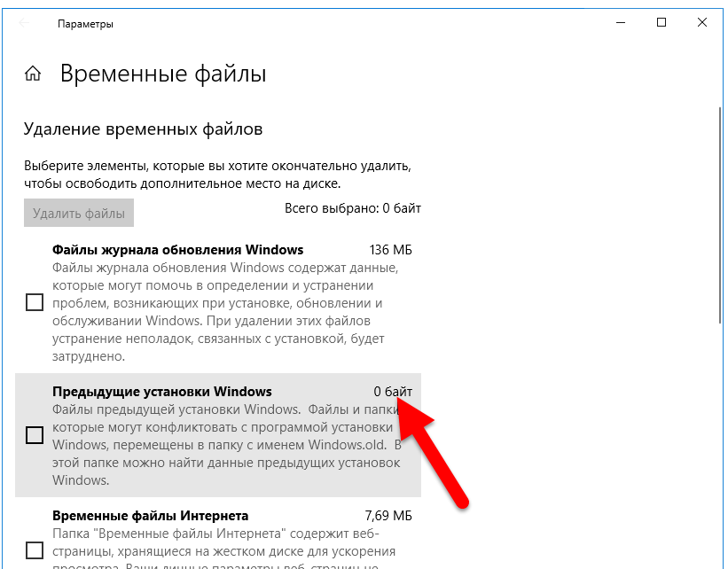Click 'Удаление временных файлов' section heading
The height and width of the screenshot is (569, 728).
pyautogui.click(x=144, y=129)
